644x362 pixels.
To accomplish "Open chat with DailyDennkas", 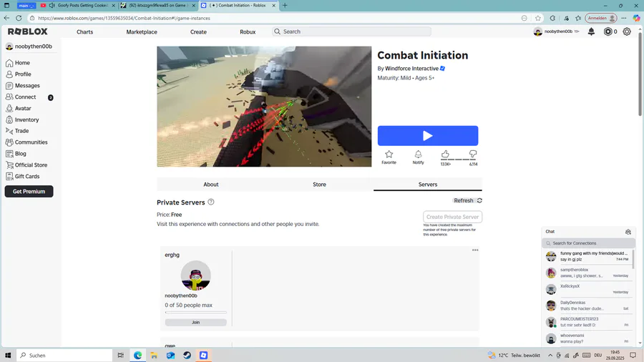I will (588, 305).
